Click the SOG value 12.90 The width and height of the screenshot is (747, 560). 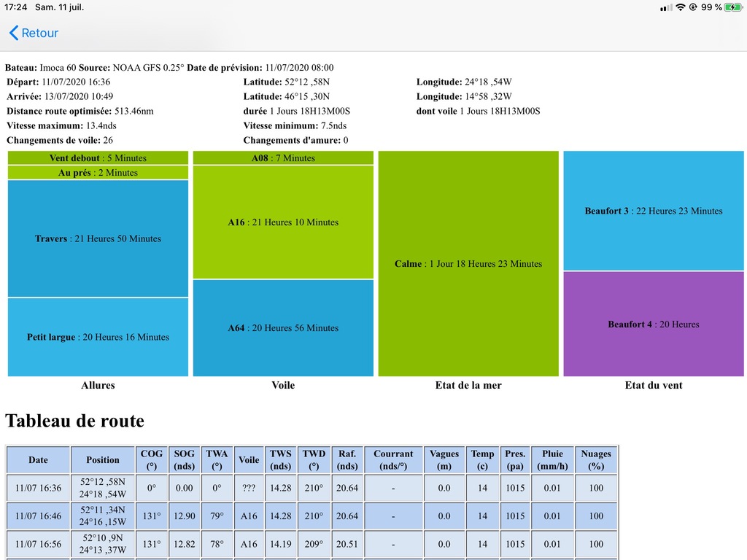coord(185,516)
